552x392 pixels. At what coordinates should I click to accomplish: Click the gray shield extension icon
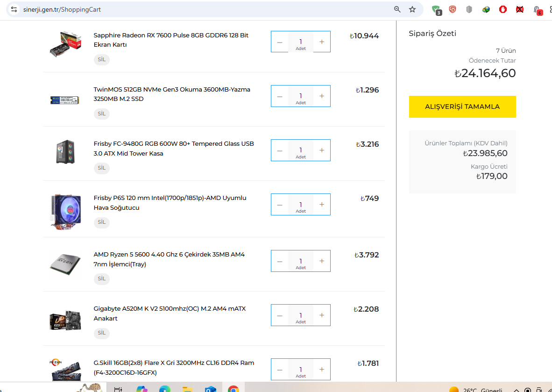coord(469,9)
